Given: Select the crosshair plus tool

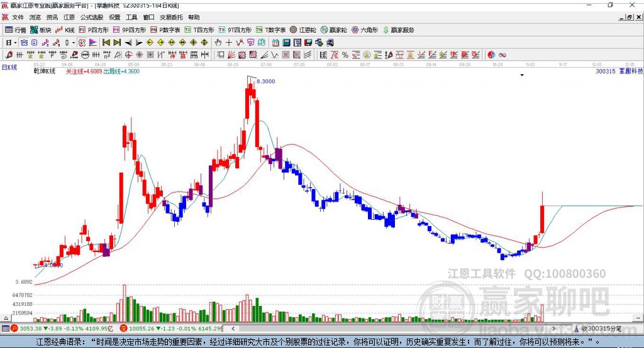Looking at the screenshot, I should pos(229,43).
